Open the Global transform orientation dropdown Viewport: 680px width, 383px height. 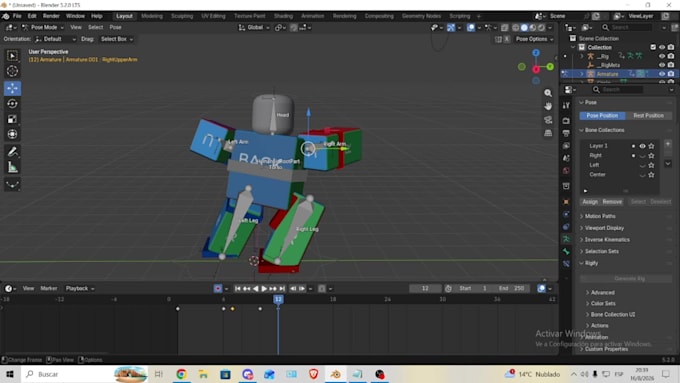tap(254, 27)
